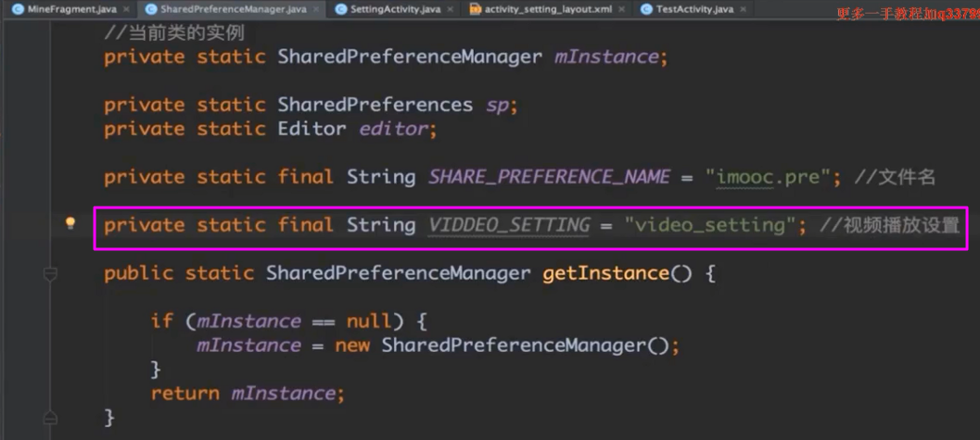The width and height of the screenshot is (980, 440).
Task: Click the editor field name
Action: click(393, 129)
